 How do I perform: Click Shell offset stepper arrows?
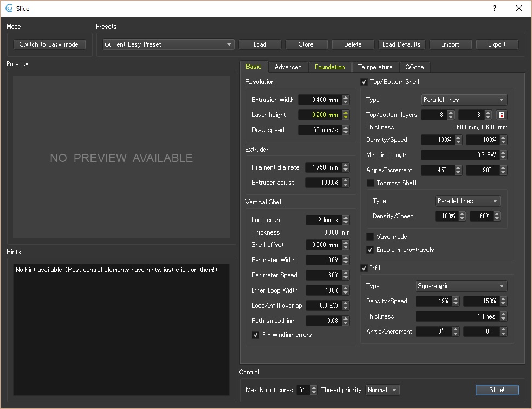(x=346, y=245)
